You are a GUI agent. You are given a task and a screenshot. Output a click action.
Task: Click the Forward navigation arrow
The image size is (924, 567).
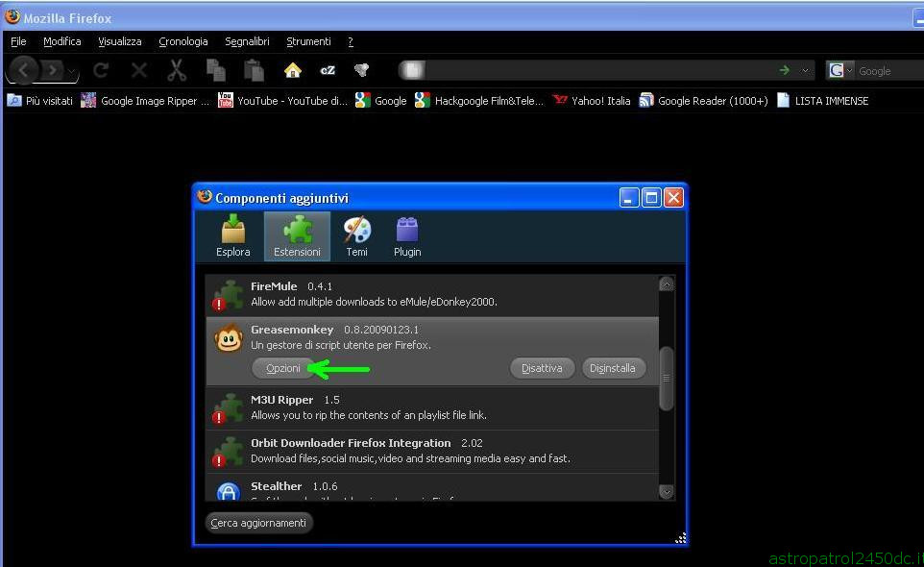[53, 71]
